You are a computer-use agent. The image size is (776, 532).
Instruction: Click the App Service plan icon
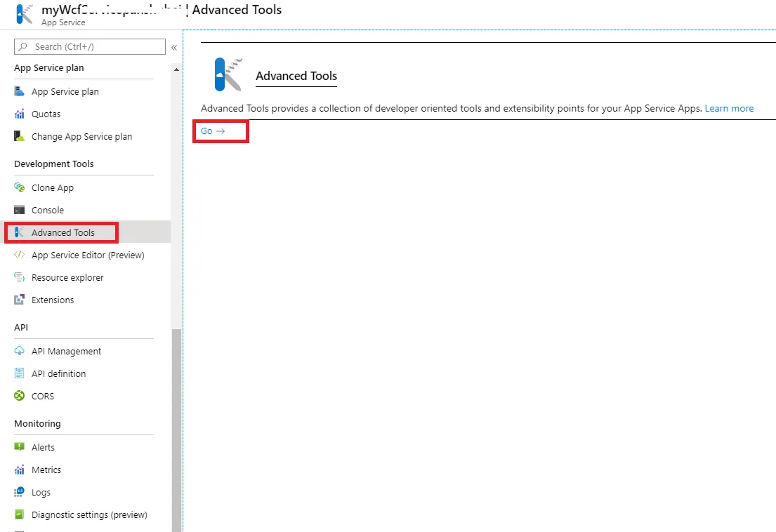tap(19, 91)
